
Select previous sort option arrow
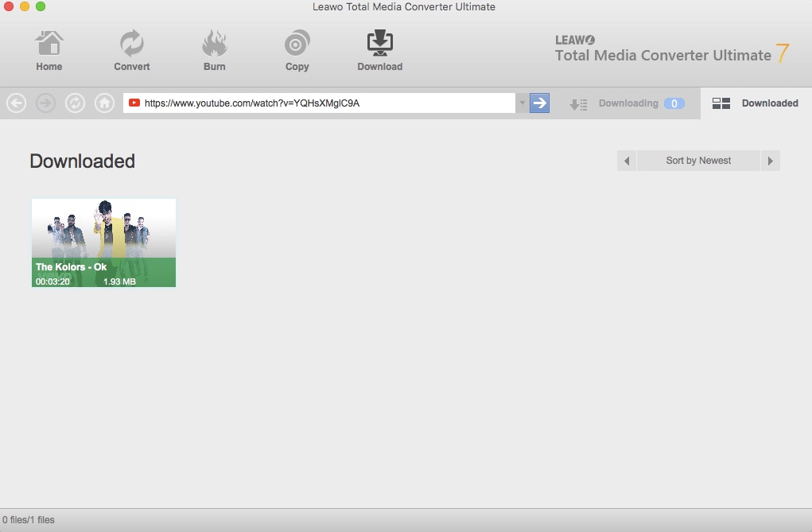(627, 161)
